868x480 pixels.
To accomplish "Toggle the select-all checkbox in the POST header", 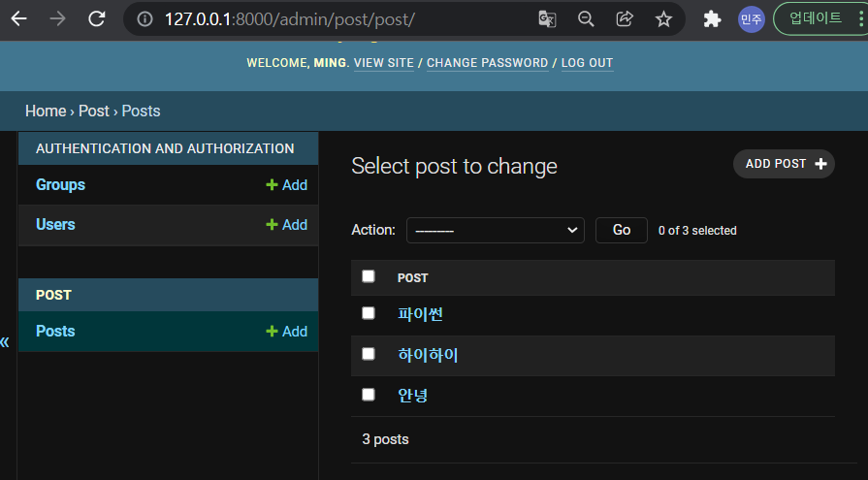I will [x=369, y=276].
